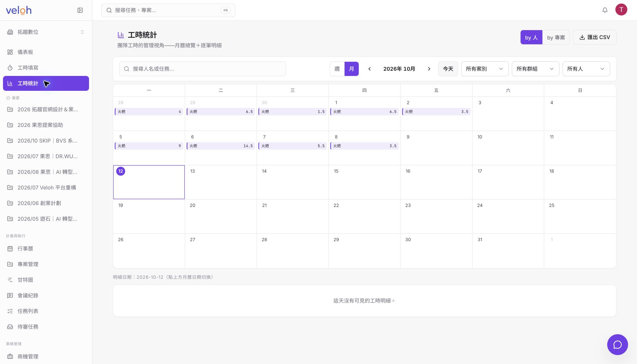This screenshot has height=364, width=637.
Task: Open 2026 果思提案協助 project
Action: pos(46,125)
